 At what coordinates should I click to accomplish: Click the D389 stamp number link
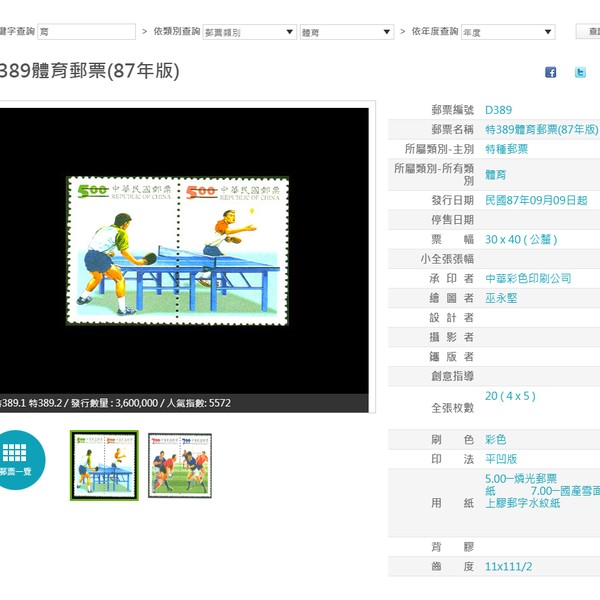(x=498, y=110)
